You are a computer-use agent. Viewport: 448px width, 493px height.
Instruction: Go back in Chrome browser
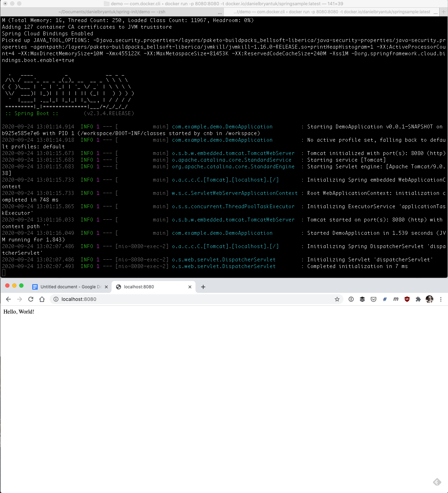[x=8, y=299]
